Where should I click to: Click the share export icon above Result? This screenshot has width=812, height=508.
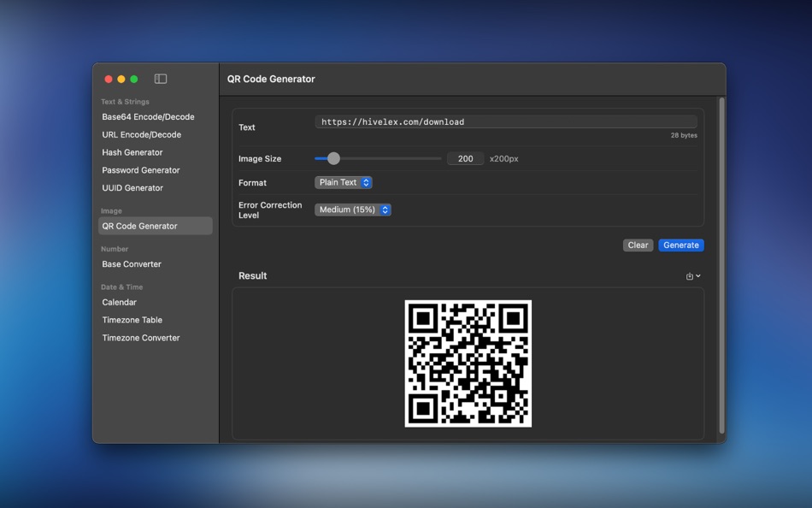click(x=689, y=275)
